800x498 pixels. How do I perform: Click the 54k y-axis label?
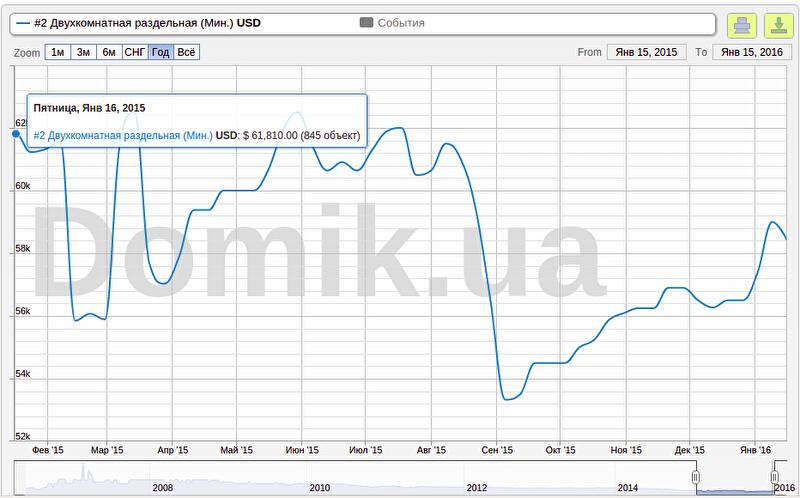[x=22, y=374]
